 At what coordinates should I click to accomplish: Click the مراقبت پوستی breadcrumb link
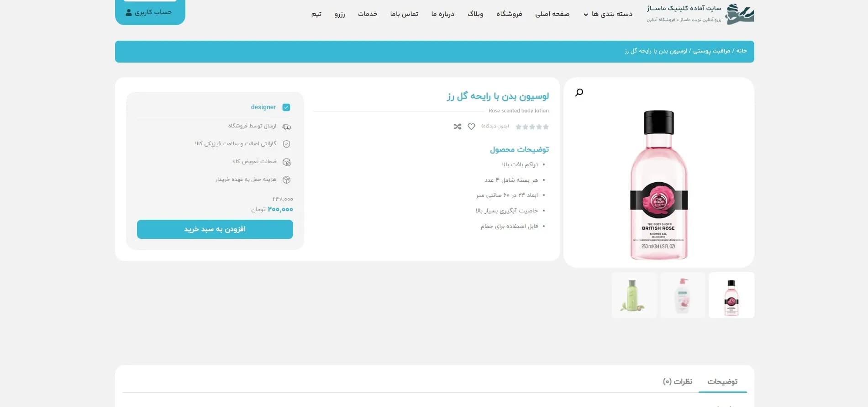click(711, 51)
